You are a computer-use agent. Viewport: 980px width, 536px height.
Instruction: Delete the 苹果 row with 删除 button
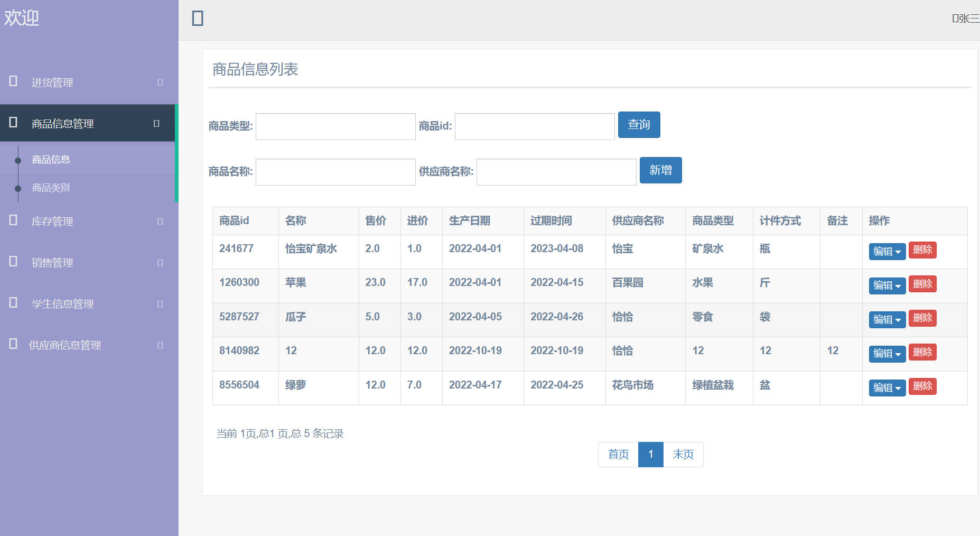pos(922,284)
